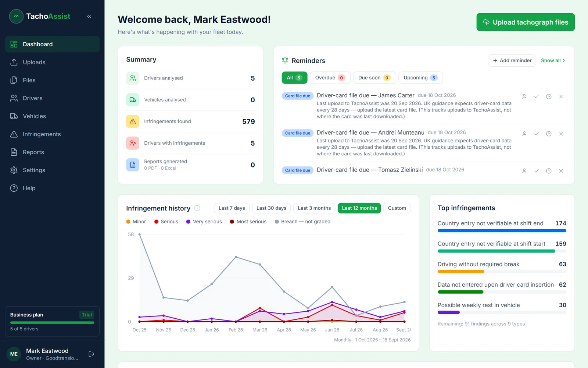Image resolution: width=588 pixels, height=368 pixels.
Task: Assign driver icon on James Carter reminder
Action: pos(524,96)
